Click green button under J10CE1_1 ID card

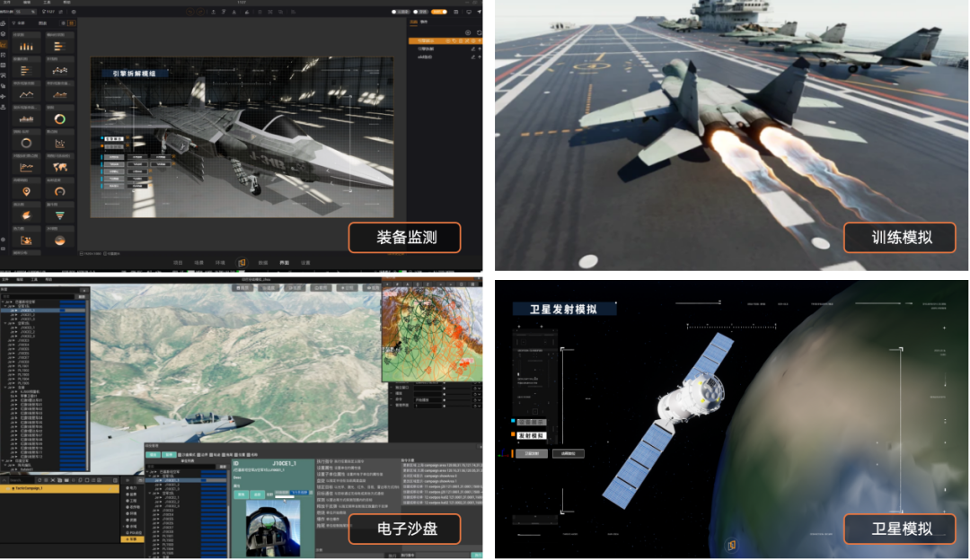(x=242, y=494)
